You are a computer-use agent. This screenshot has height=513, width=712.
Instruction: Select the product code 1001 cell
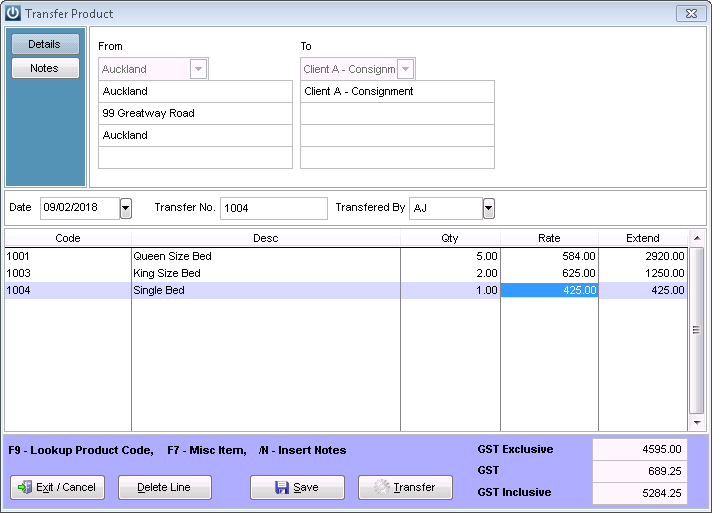(x=68, y=256)
